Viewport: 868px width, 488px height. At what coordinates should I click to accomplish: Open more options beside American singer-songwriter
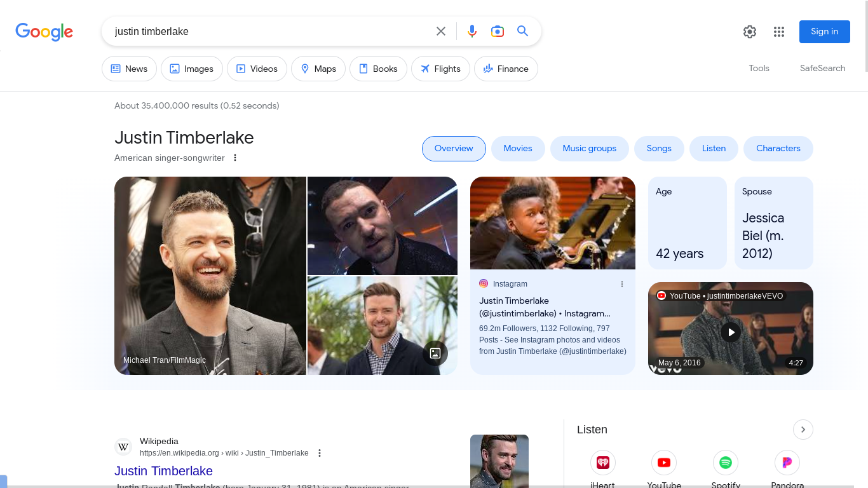tap(235, 158)
